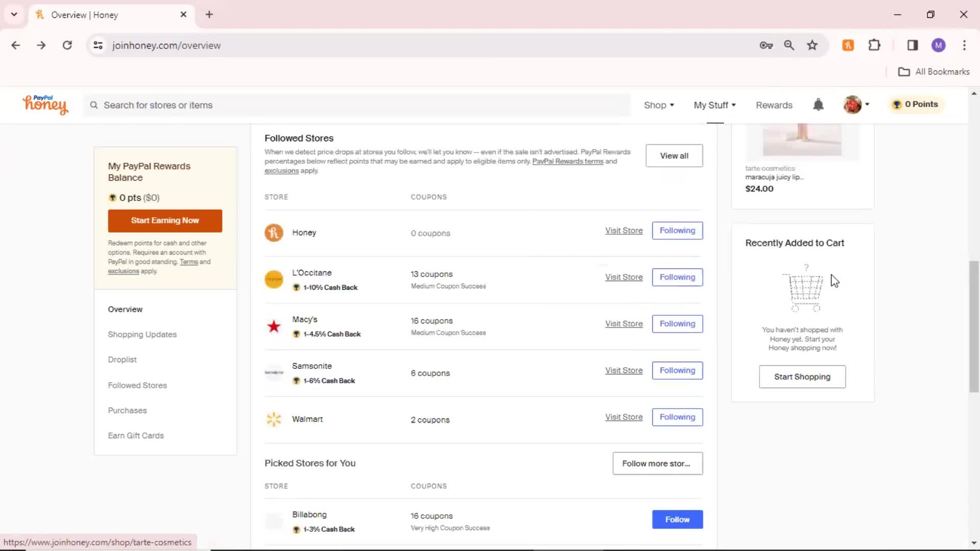Click the Honey store logo icon
980x551 pixels.
[274, 233]
